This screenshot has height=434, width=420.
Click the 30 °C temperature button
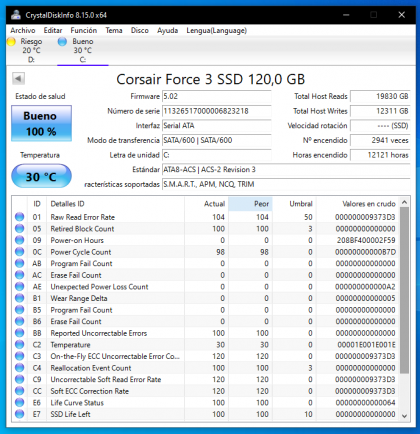tap(41, 176)
